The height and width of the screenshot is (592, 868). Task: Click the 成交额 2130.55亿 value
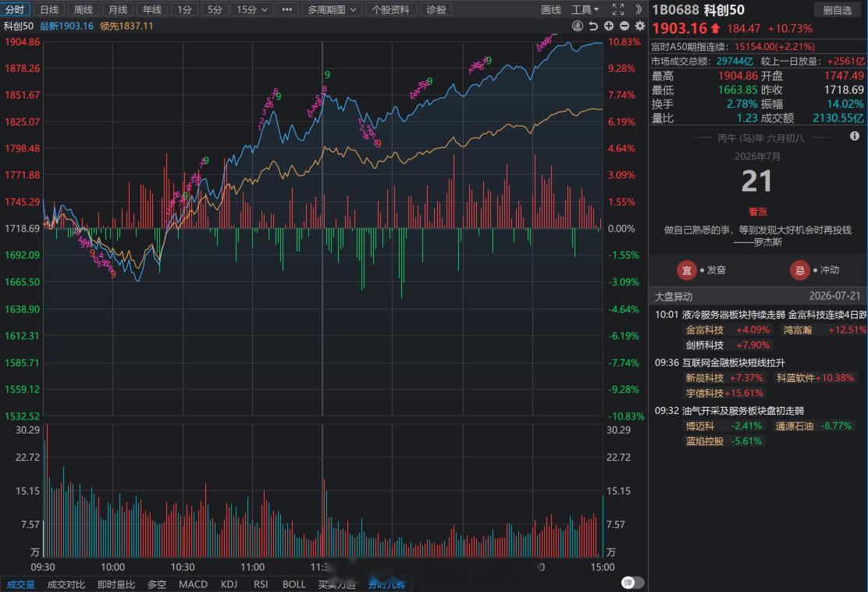coord(838,118)
